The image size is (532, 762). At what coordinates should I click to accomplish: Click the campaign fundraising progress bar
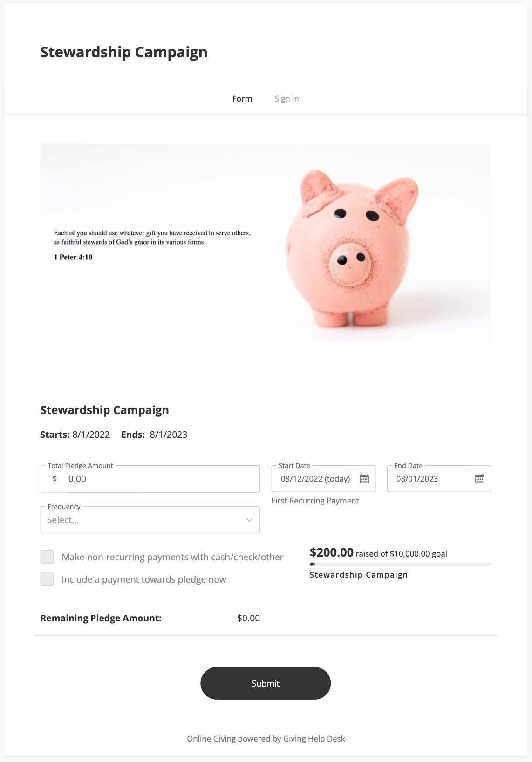coord(400,564)
